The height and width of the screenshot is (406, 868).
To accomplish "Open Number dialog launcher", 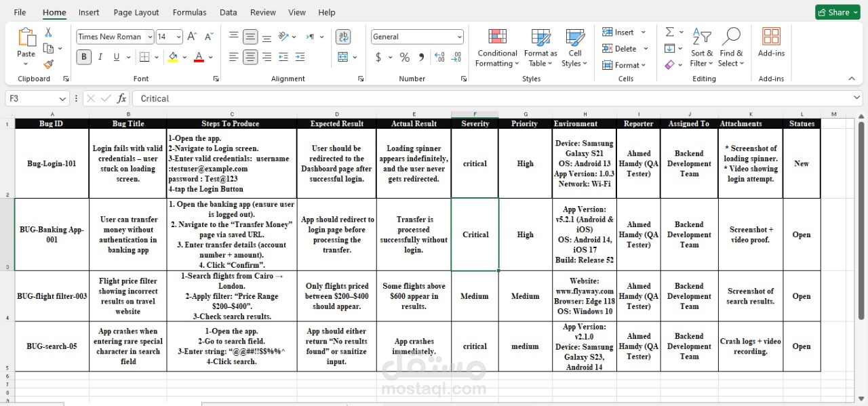I will (464, 79).
